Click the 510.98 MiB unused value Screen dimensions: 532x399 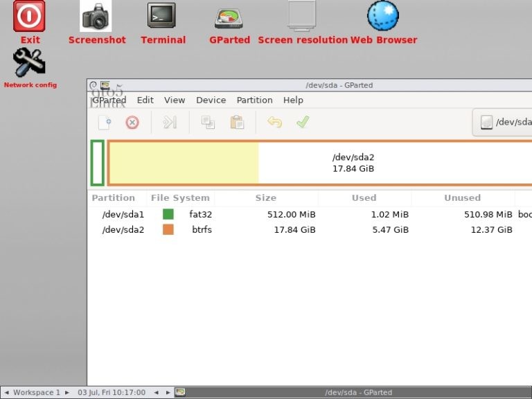click(488, 215)
